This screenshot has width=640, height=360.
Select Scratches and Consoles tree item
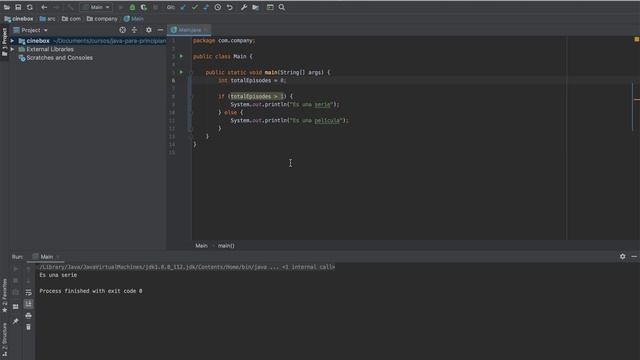pyautogui.click(x=55, y=58)
